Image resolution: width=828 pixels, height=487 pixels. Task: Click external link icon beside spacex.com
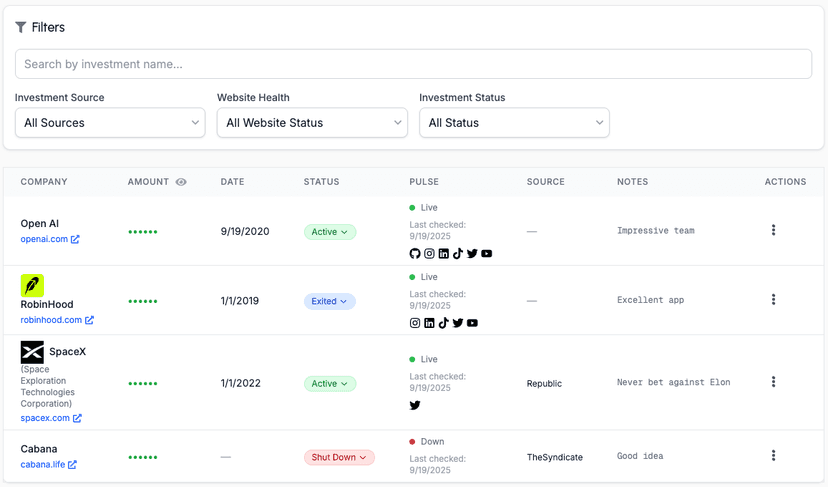[x=77, y=418]
